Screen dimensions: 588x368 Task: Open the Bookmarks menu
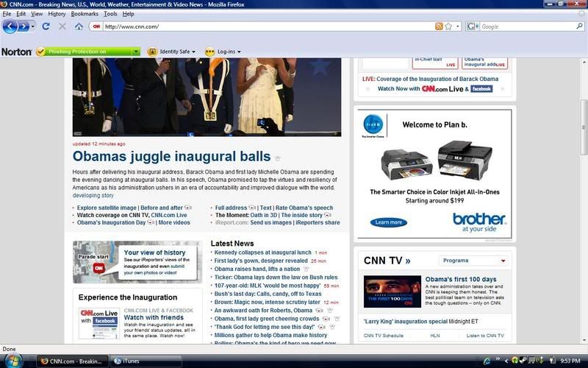coord(85,14)
